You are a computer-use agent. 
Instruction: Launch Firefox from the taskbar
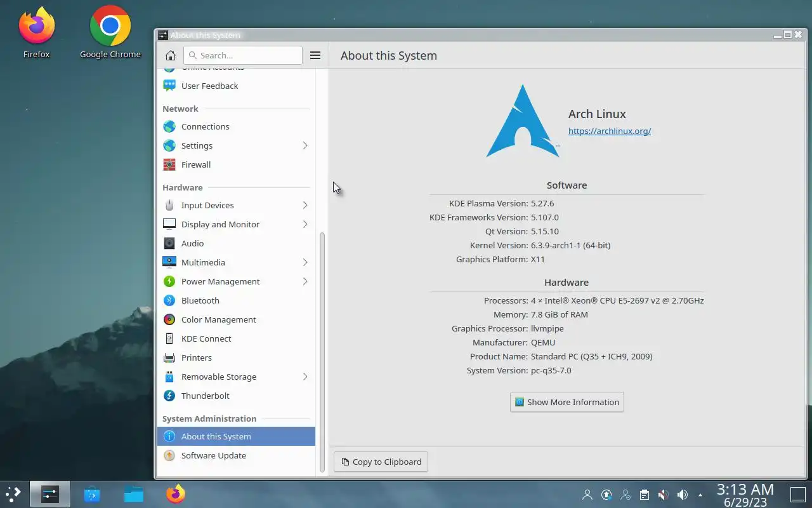tap(176, 494)
